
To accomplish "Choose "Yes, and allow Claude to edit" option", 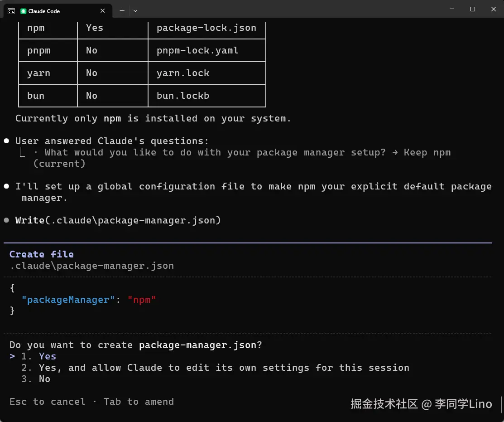I will [x=224, y=368].
